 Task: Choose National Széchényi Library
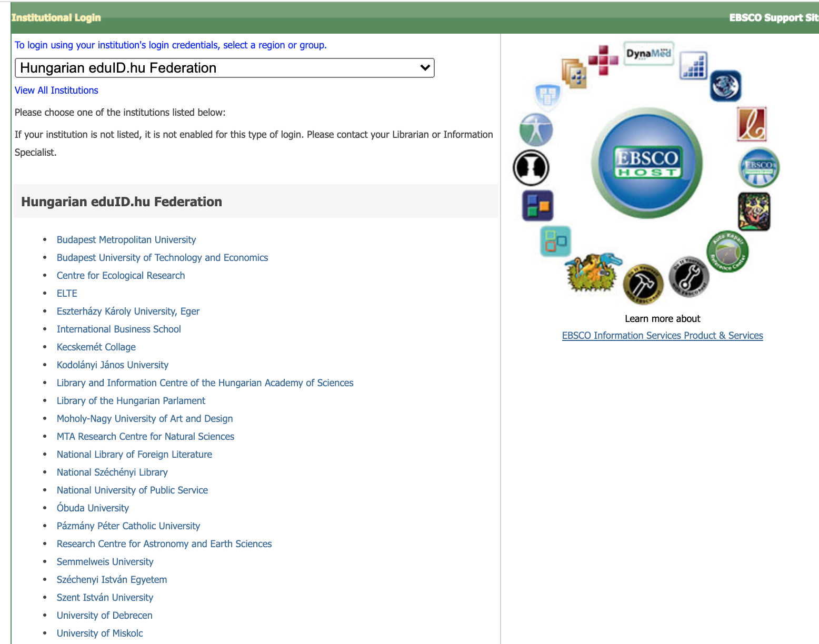[x=112, y=472]
